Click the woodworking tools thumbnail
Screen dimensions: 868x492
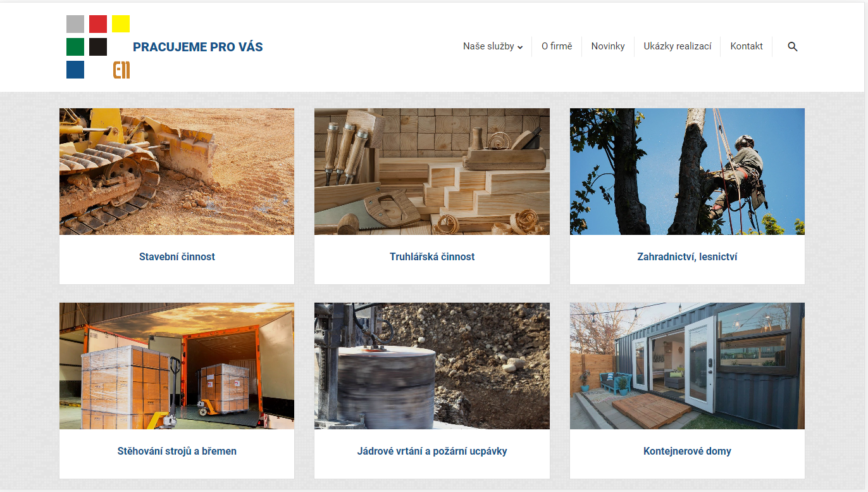point(432,172)
